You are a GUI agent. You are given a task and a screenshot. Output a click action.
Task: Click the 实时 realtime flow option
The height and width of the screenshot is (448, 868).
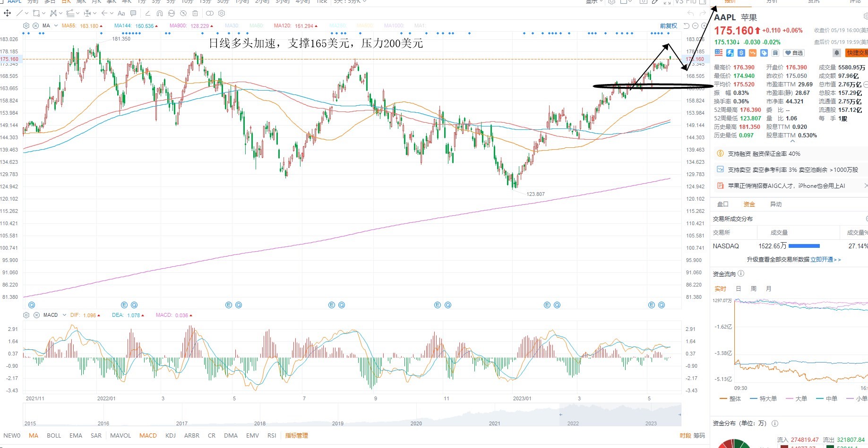click(721, 289)
